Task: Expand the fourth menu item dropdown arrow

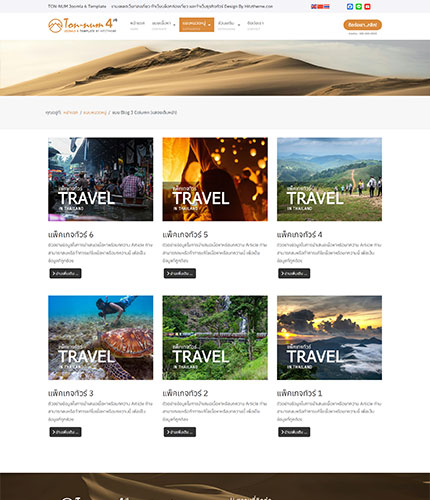Action: click(x=239, y=25)
